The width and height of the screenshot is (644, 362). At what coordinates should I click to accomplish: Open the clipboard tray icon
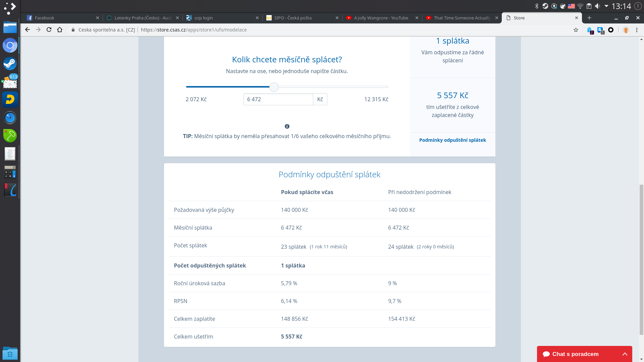tap(589, 6)
